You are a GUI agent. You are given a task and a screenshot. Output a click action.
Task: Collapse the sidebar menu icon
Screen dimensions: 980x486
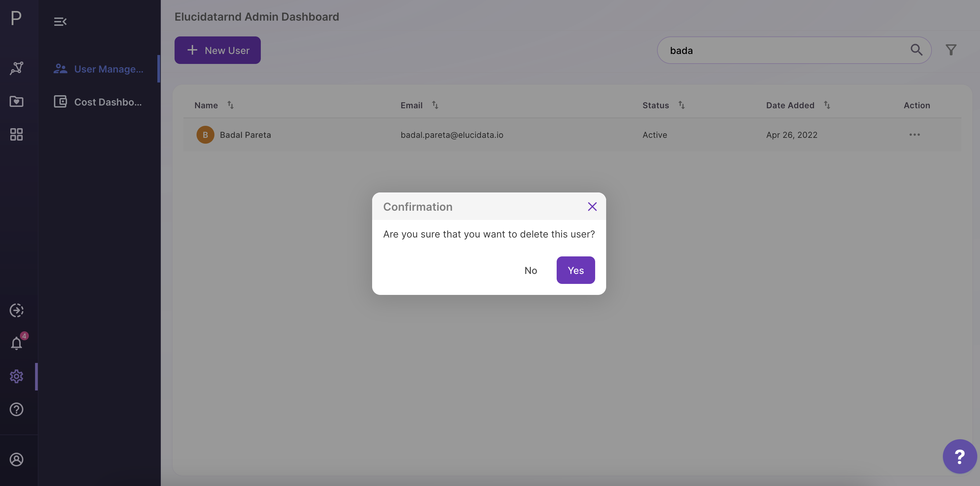click(x=60, y=21)
